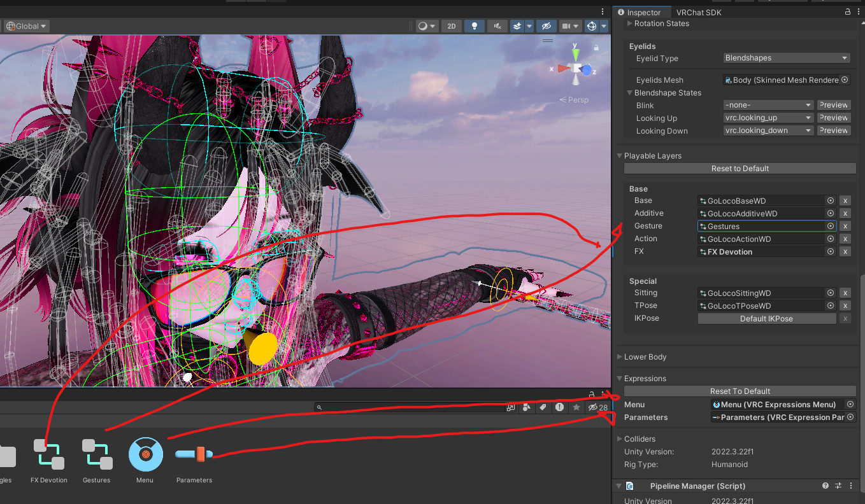Click Reset To Default under Expressions

tap(740, 391)
